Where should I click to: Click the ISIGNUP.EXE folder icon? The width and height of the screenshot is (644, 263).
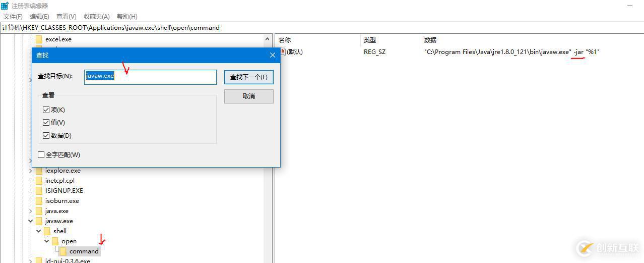pyautogui.click(x=39, y=191)
